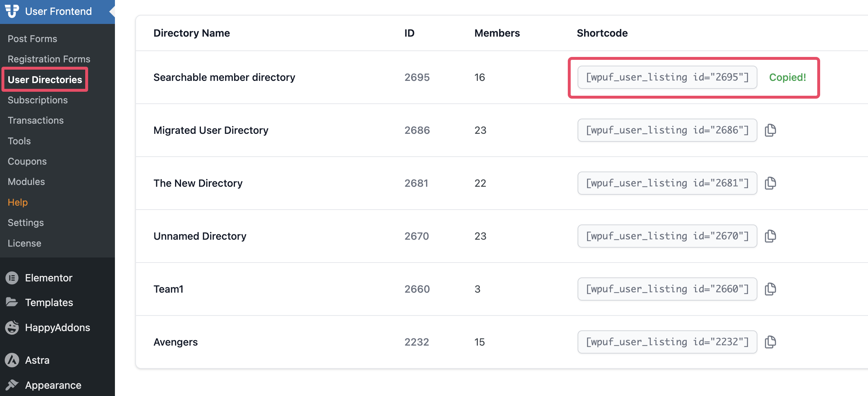Open the Appearance menu
This screenshot has height=396, width=868.
(x=53, y=385)
